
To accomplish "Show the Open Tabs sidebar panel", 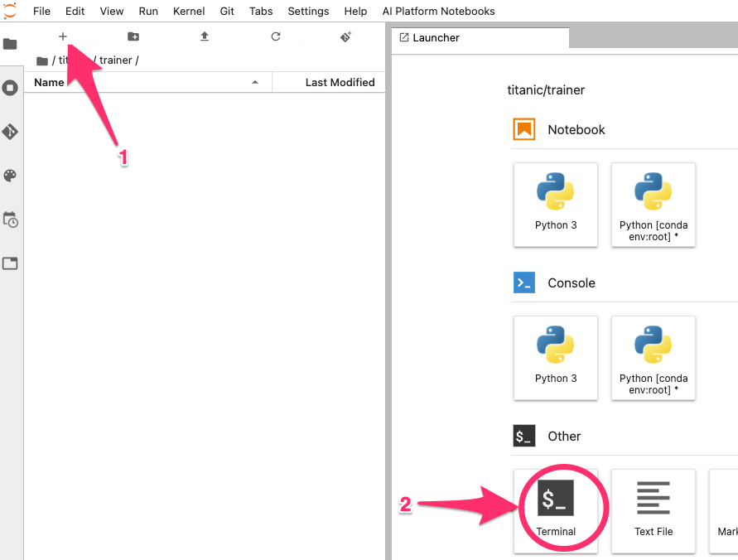I will tap(10, 263).
